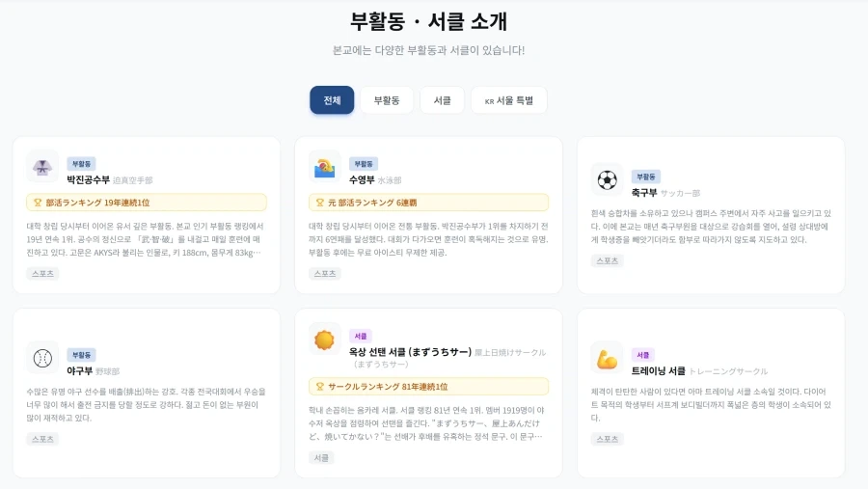Click the 트레이닝 서클 description paragraph
Screen dimensions: 868x489
click(711, 405)
